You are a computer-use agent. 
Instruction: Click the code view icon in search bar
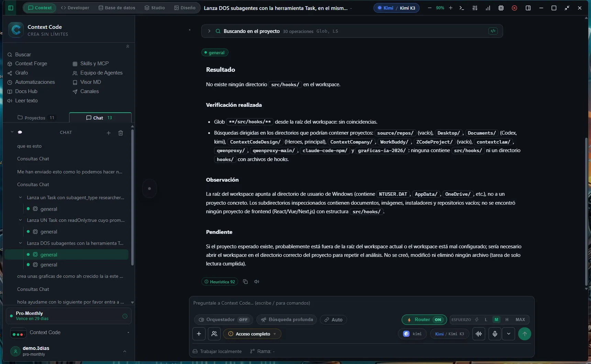click(493, 31)
